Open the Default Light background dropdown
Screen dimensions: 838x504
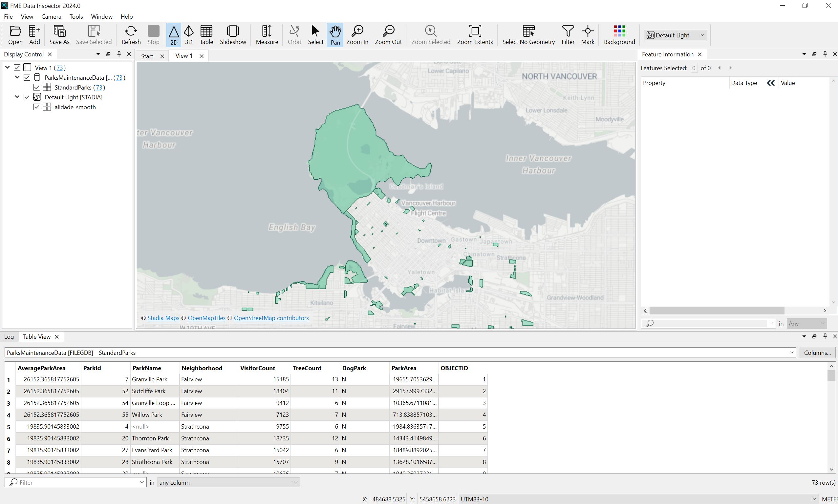[x=675, y=35]
